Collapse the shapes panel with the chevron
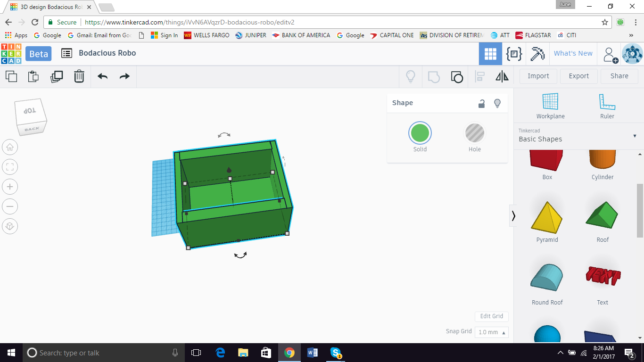Screen dimensions: 644x362 click(513, 216)
